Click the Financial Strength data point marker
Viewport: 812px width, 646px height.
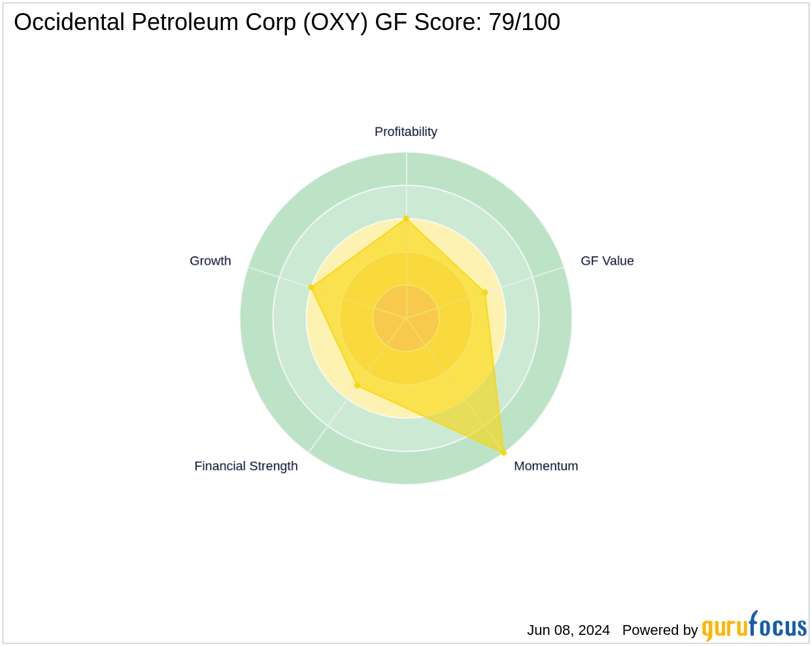pos(357,385)
